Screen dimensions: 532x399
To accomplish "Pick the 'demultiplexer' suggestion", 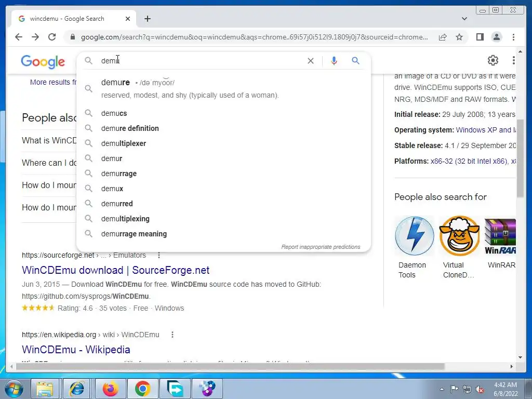I will 223,143.
